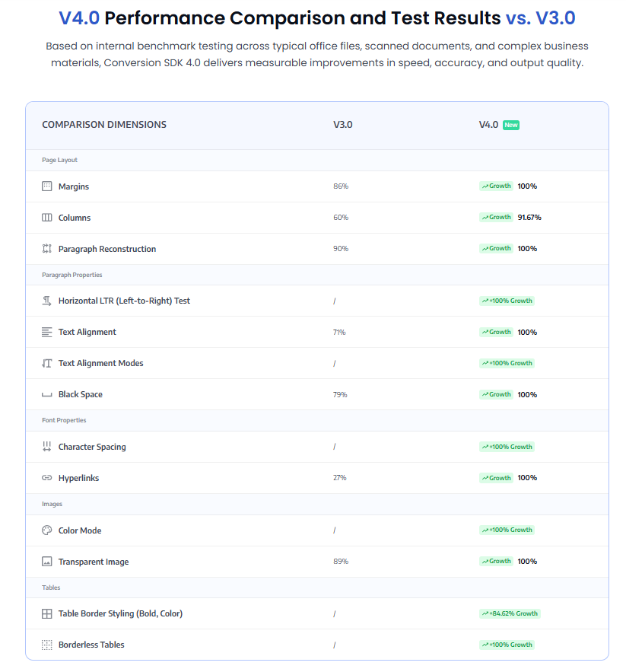
Task: Click the Growth badge in Margins row
Action: [496, 186]
